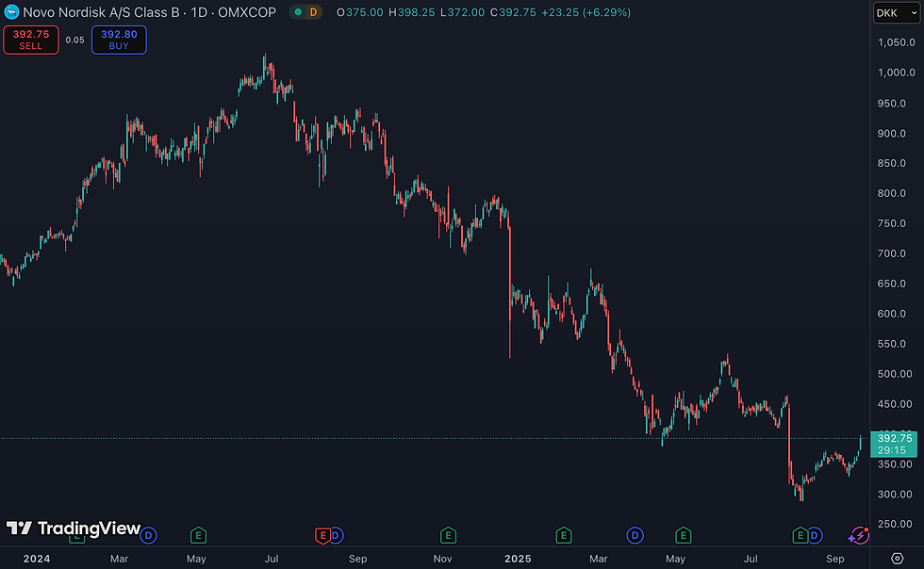Viewport: 924px width, 569px height.
Task: Open the green earnings marker before Sep 2025
Action: point(800,535)
